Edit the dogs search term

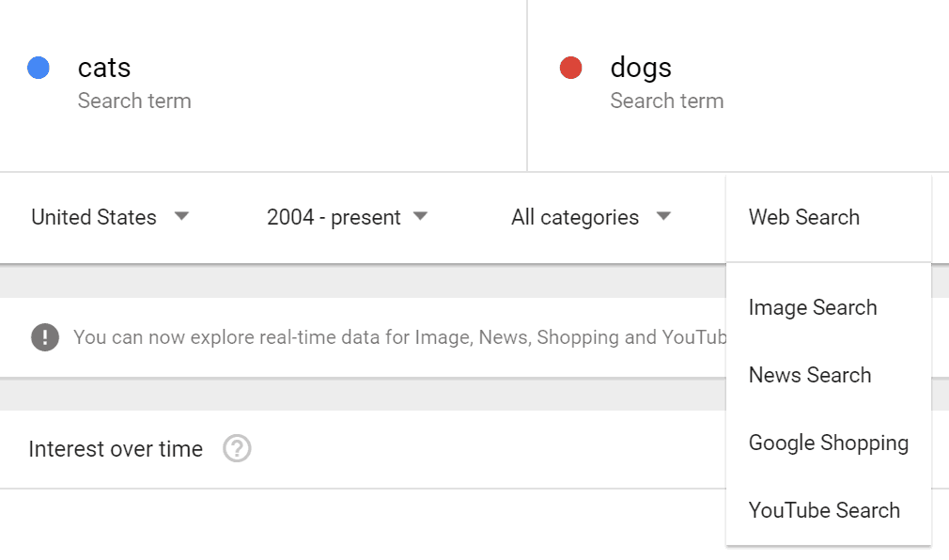[x=641, y=68]
